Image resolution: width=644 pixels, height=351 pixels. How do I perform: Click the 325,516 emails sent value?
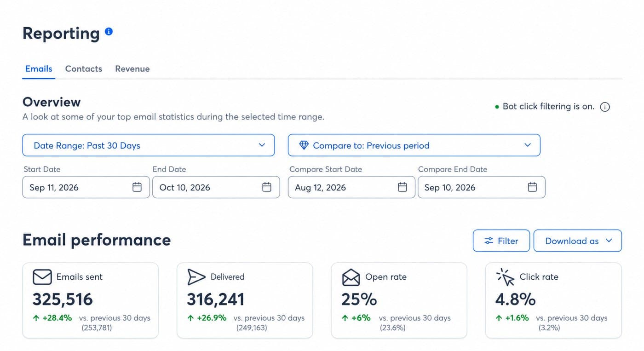pos(63,299)
